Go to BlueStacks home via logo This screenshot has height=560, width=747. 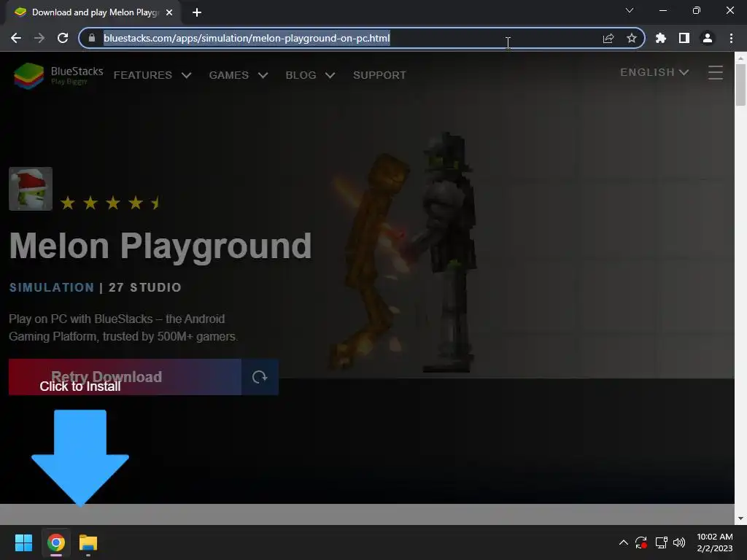point(58,75)
